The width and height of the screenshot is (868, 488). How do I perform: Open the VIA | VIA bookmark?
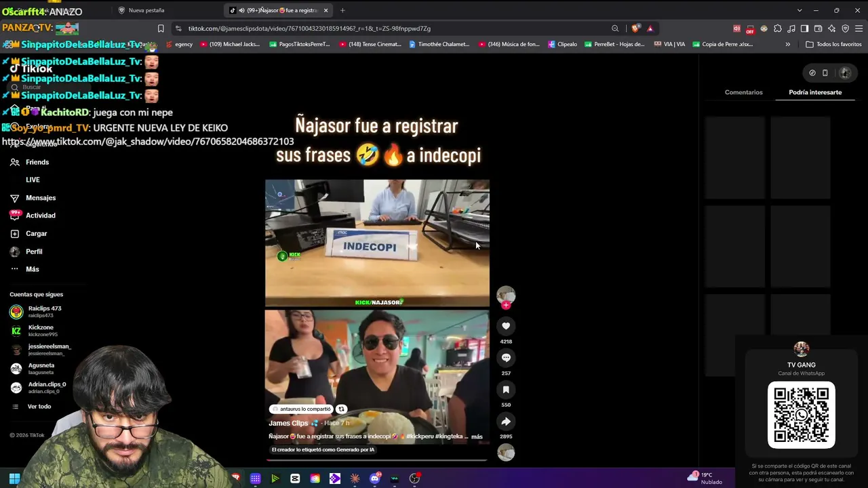tap(669, 44)
